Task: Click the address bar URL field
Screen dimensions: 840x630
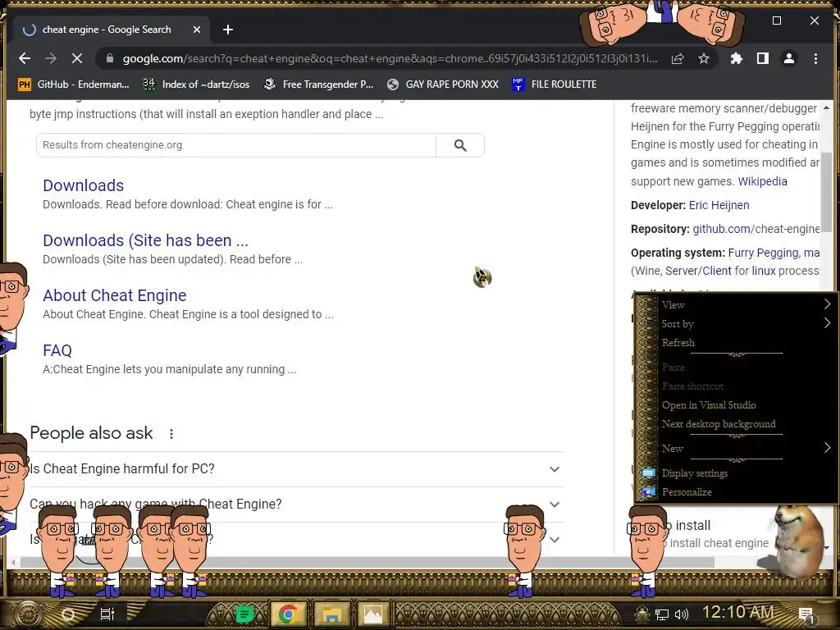Action: 390,58
